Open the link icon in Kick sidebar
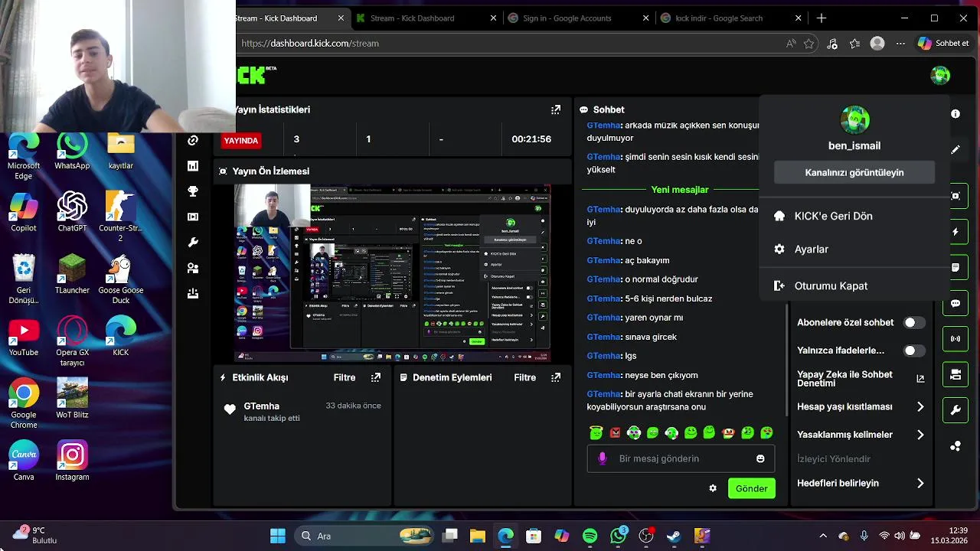This screenshot has height=551, width=980. (x=193, y=140)
